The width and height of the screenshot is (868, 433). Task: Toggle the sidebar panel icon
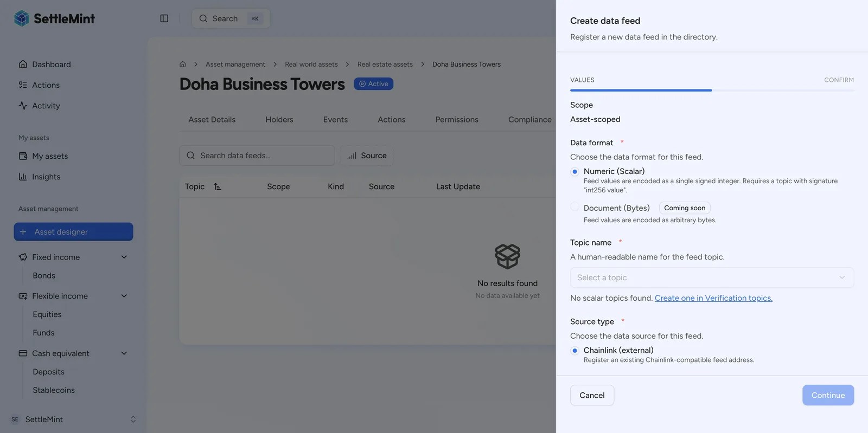164,18
